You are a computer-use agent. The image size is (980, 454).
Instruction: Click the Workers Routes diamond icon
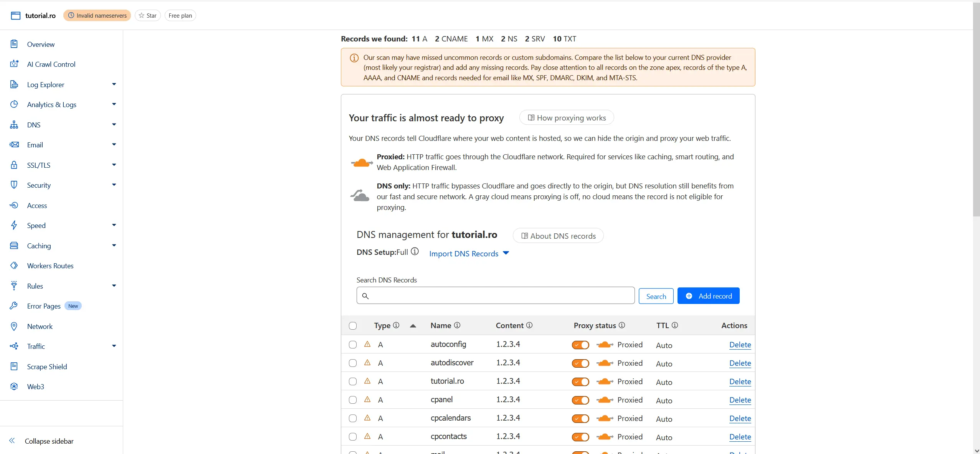[x=14, y=266]
